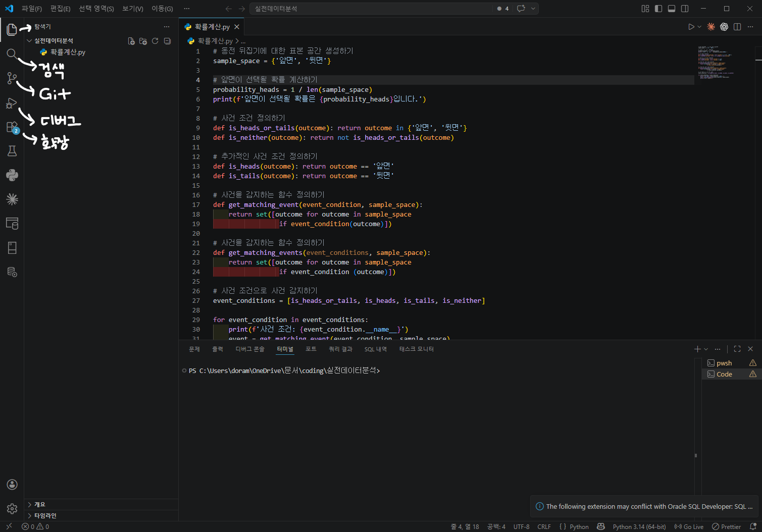762x532 pixels.
Task: Open the chat dropdown arrow in title bar
Action: (x=533, y=9)
